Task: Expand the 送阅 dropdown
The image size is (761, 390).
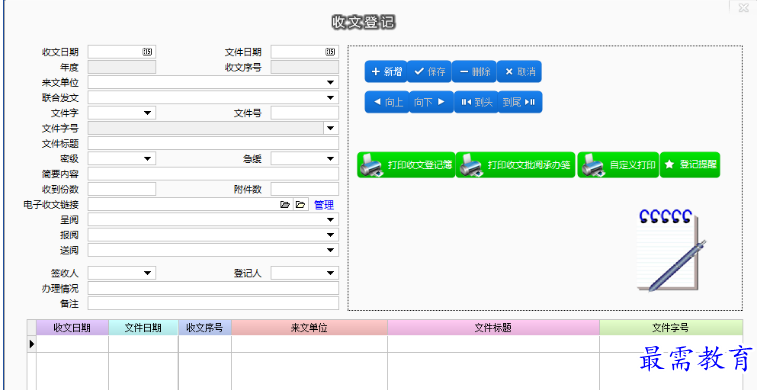Action: tap(331, 250)
